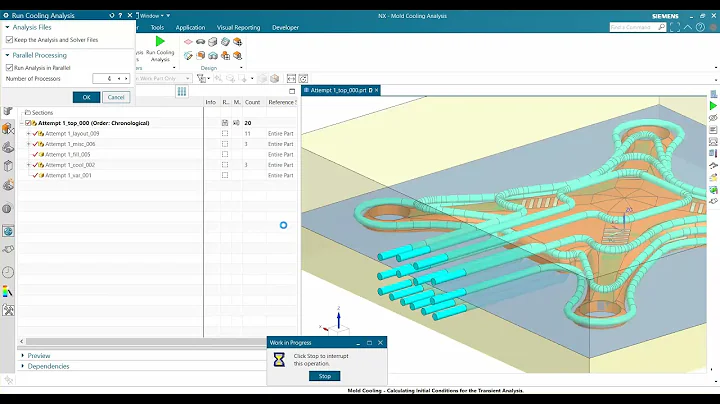This screenshot has width=720, height=404.
Task: Open the Developer ribbon tab
Action: click(285, 28)
